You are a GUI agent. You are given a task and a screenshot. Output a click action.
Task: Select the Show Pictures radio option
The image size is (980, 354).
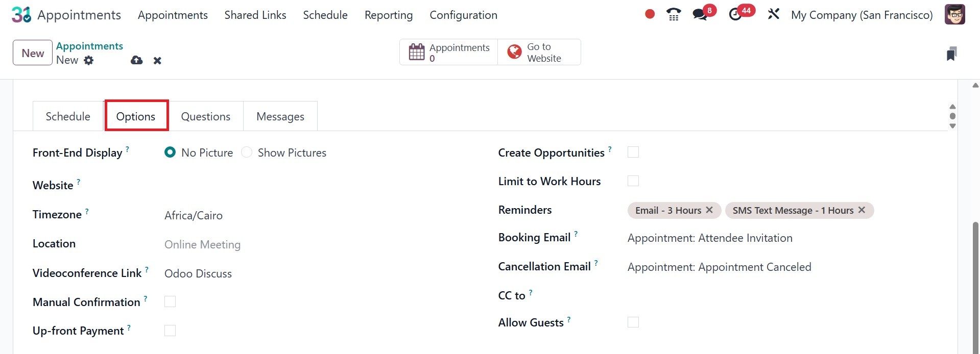pos(247,153)
